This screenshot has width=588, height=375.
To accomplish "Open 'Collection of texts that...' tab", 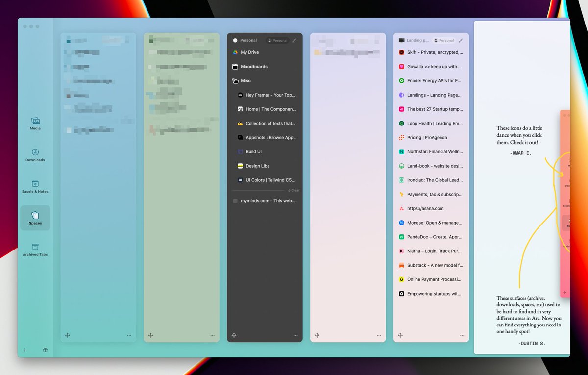I will point(267,124).
